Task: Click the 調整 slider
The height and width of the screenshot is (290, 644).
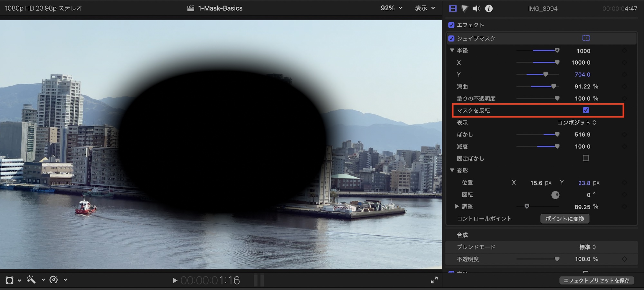Action: coord(538,206)
